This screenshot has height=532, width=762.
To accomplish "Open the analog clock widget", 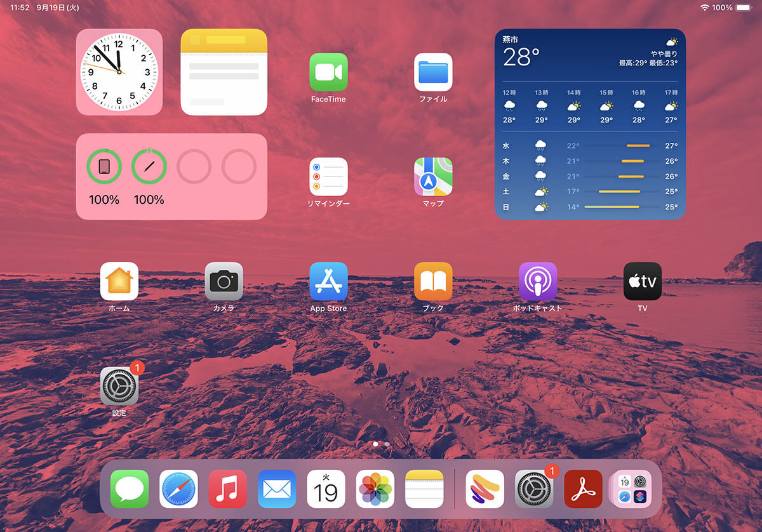I will tap(119, 72).
